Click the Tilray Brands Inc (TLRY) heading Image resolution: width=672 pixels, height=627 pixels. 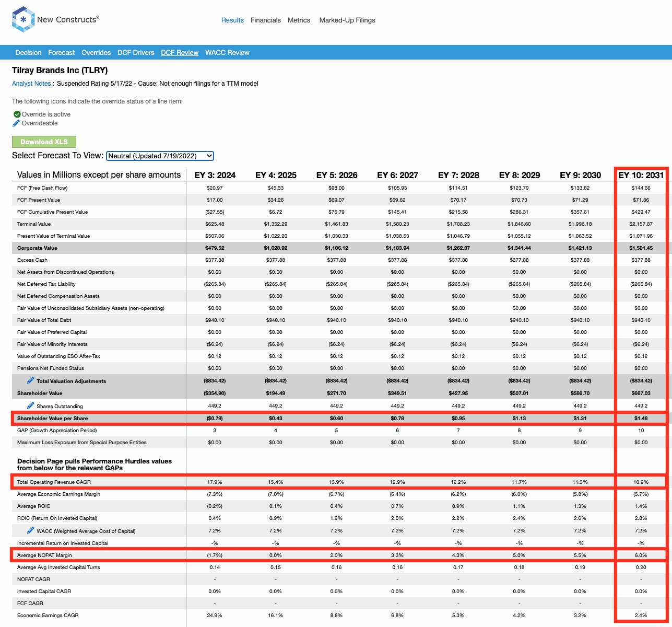60,70
